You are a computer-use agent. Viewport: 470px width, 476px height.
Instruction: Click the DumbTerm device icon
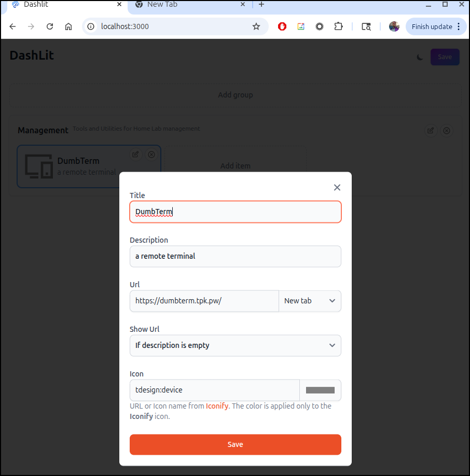39,166
